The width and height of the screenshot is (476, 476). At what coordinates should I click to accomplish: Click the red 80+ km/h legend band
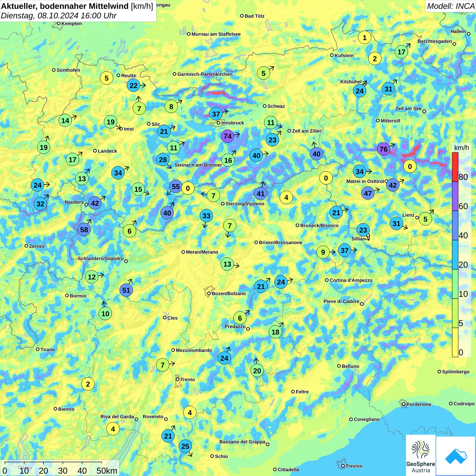pos(455,167)
